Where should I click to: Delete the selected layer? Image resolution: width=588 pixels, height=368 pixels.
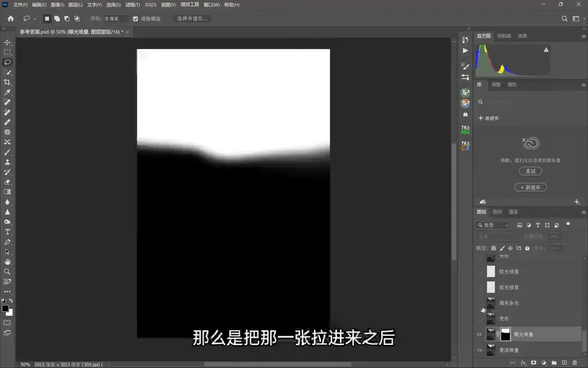[574, 363]
